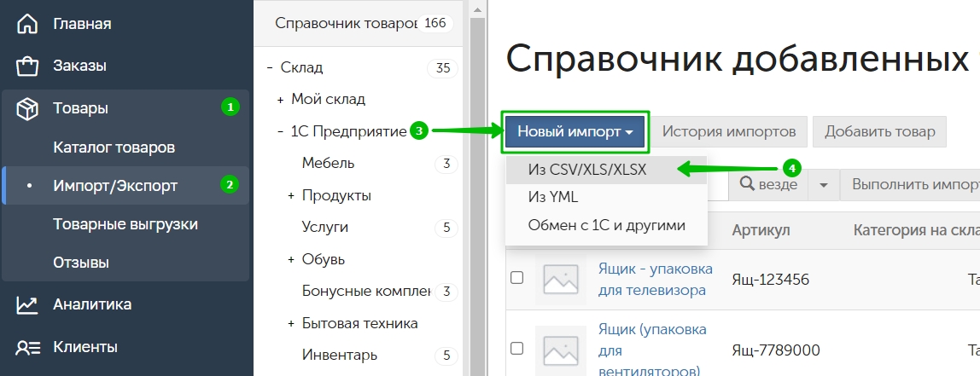
Task: Click the Аналитика chart icon
Action: pos(26,304)
